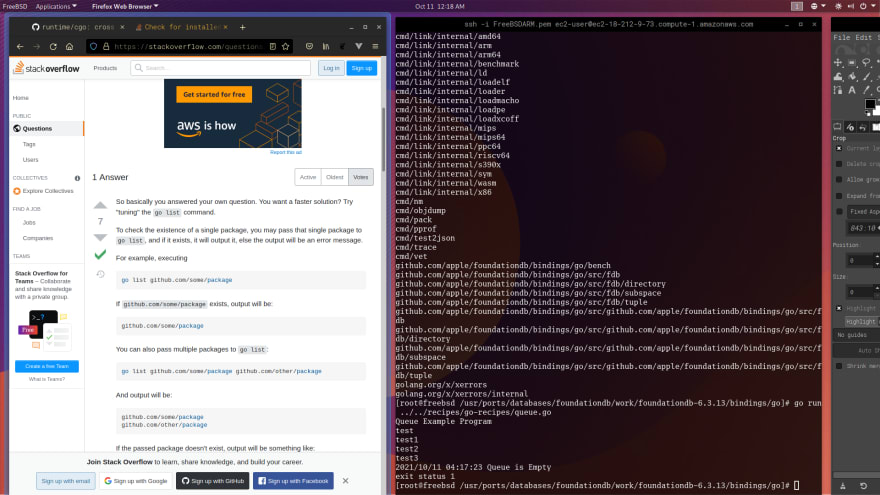Close the runtime/cgo GitHub tab
This screenshot has width=880, height=495.
click(x=122, y=27)
